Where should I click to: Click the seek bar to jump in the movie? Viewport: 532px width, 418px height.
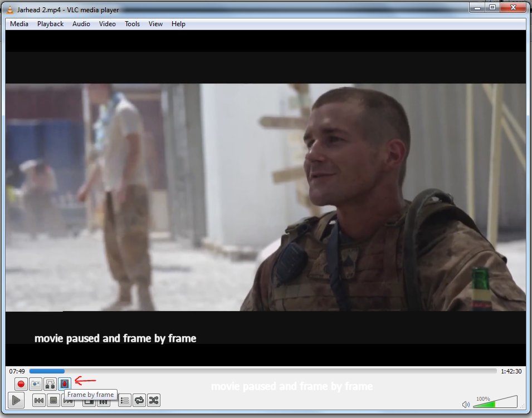263,371
